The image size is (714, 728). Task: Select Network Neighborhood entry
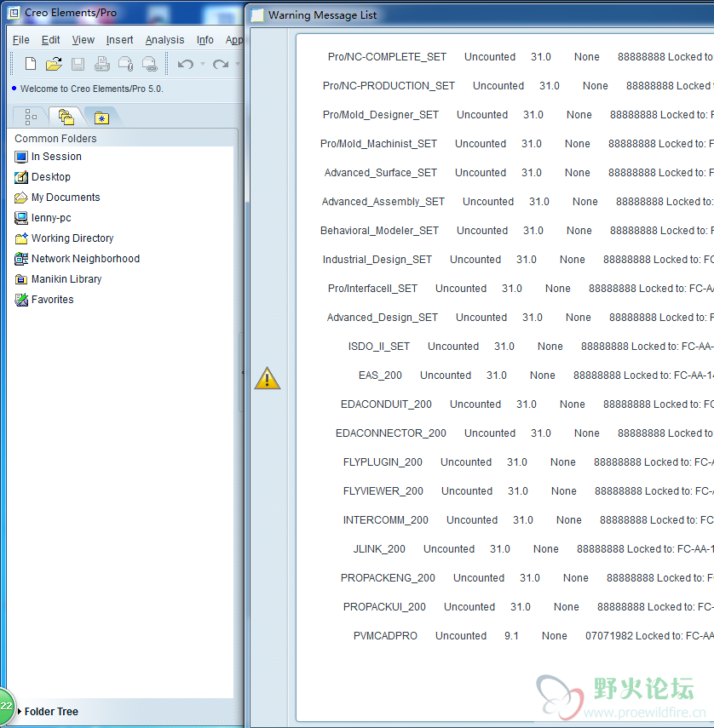click(85, 259)
